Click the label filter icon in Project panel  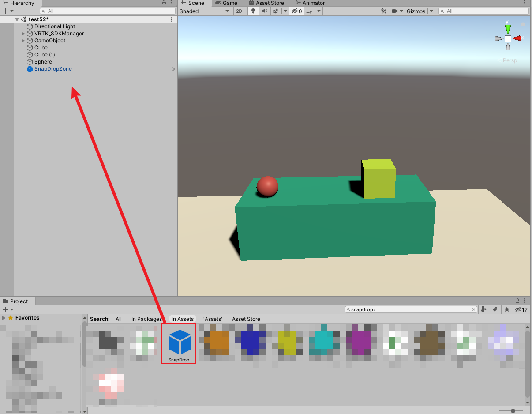click(495, 309)
